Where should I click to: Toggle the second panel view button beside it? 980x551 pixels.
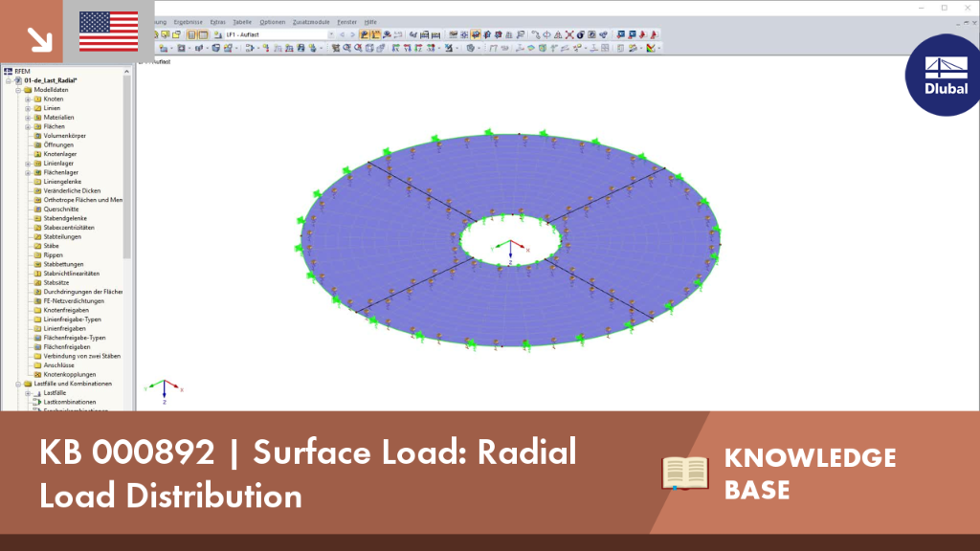click(x=203, y=35)
